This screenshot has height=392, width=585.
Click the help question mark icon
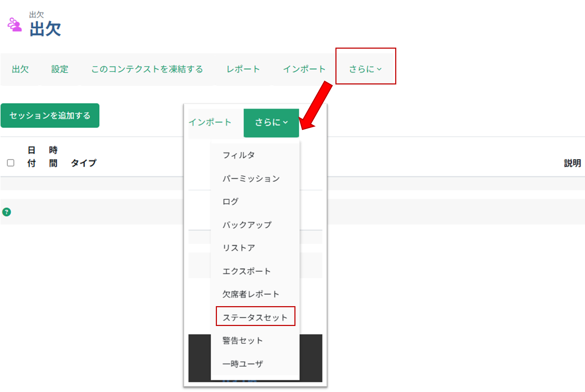[x=6, y=211]
